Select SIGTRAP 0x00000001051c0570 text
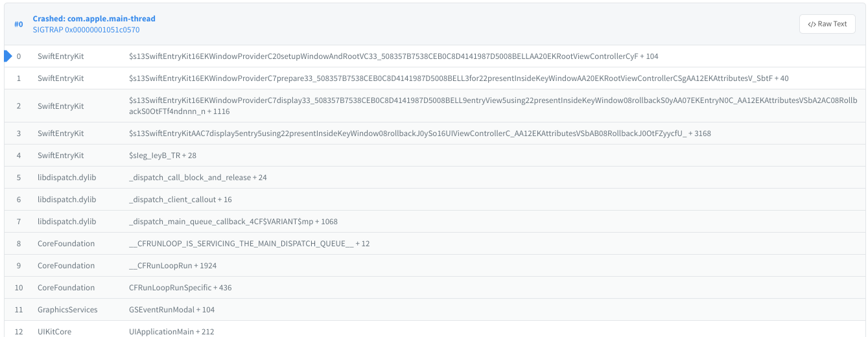Image resolution: width=868 pixels, height=337 pixels. pyautogui.click(x=86, y=30)
